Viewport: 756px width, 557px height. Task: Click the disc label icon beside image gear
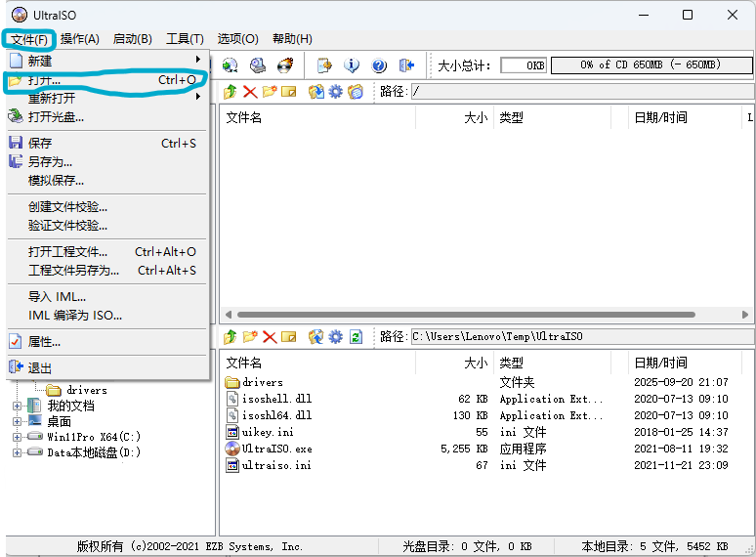pyautogui.click(x=356, y=92)
